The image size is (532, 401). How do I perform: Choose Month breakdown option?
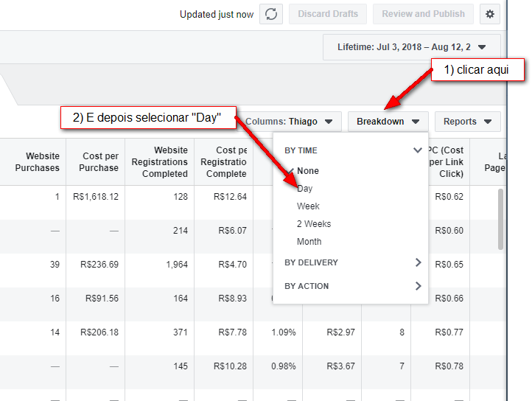pos(309,242)
